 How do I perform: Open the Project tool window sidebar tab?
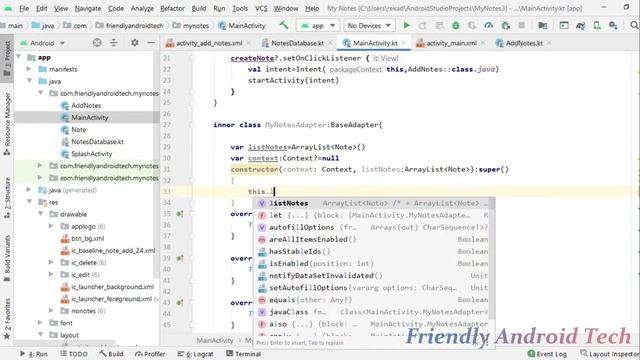click(7, 58)
